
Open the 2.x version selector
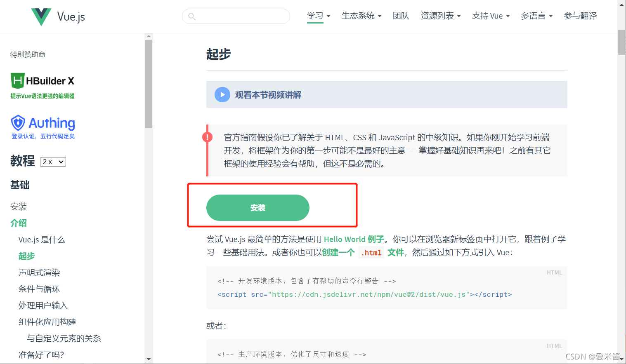[53, 162]
